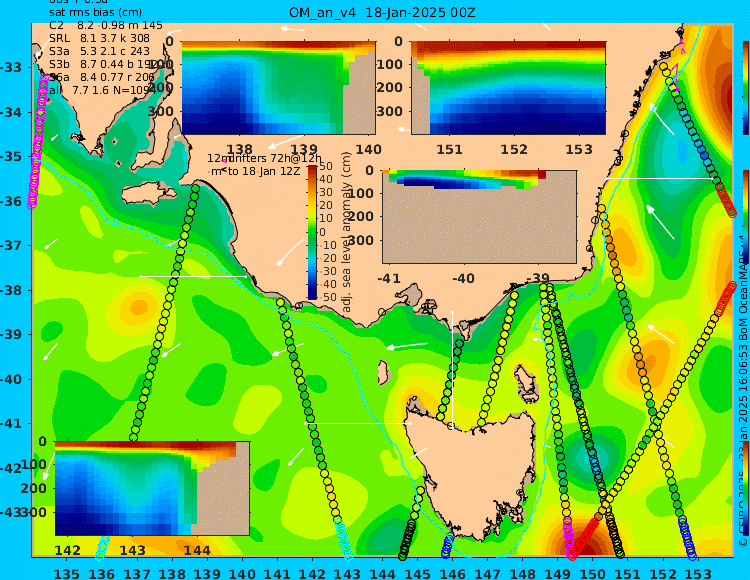The height and width of the screenshot is (580, 750).
Task: Open the depth section inset spanning 138–140
Action: 278,88
